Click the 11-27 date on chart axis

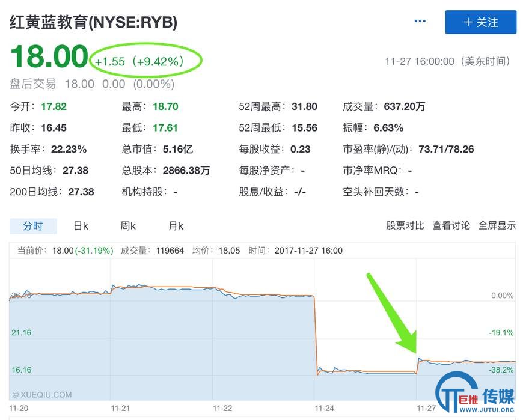426,409
